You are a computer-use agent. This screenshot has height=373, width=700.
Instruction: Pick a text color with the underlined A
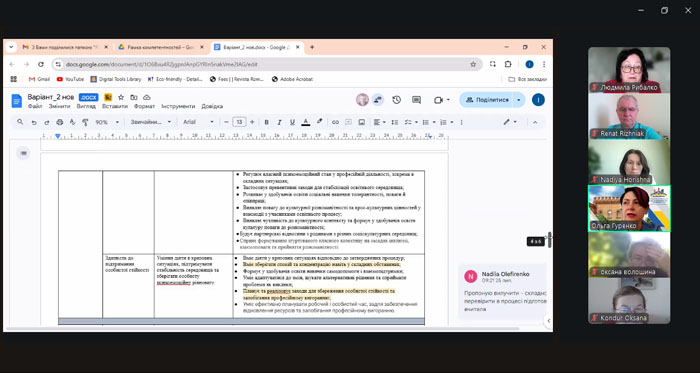click(306, 122)
